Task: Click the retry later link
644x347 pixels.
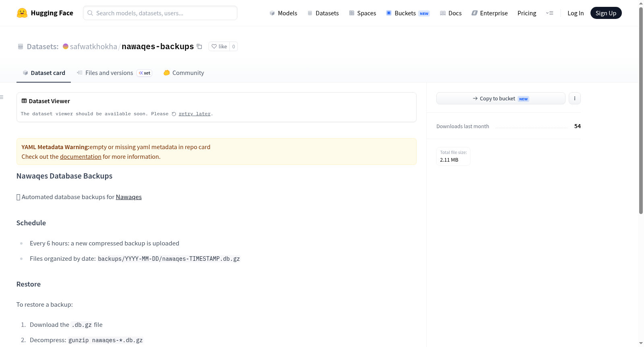Action: tap(194, 114)
